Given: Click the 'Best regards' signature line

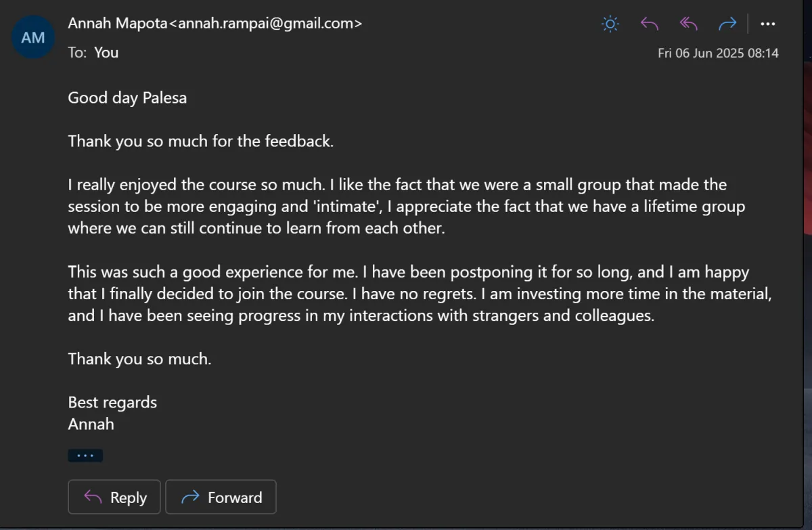Looking at the screenshot, I should pyautogui.click(x=112, y=402).
